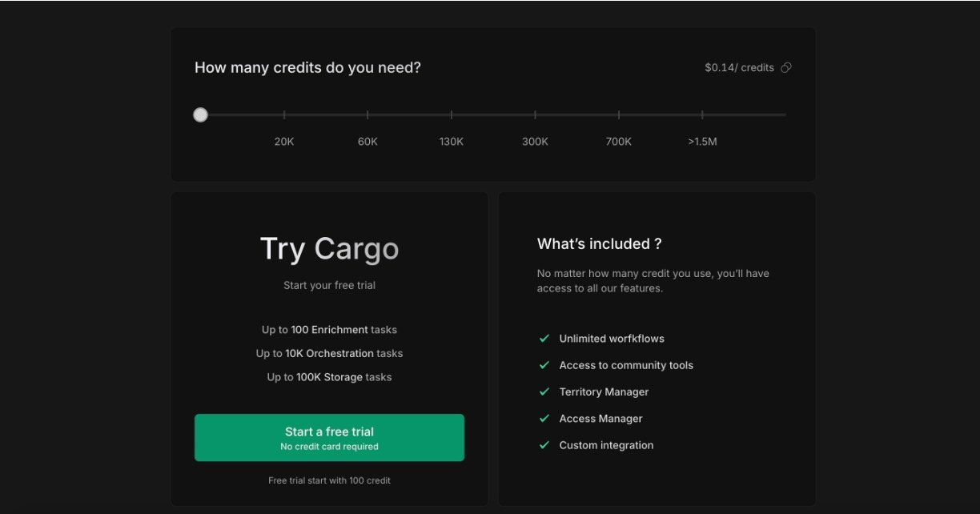Click the link icon beside $0.14/ credits
This screenshot has width=980, height=514.
click(786, 68)
